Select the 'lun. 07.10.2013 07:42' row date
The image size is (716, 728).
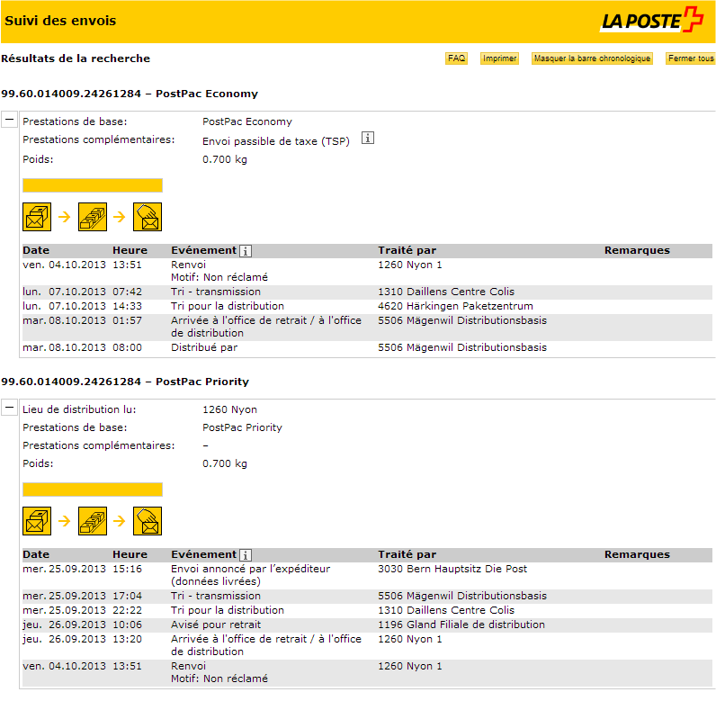(64, 292)
